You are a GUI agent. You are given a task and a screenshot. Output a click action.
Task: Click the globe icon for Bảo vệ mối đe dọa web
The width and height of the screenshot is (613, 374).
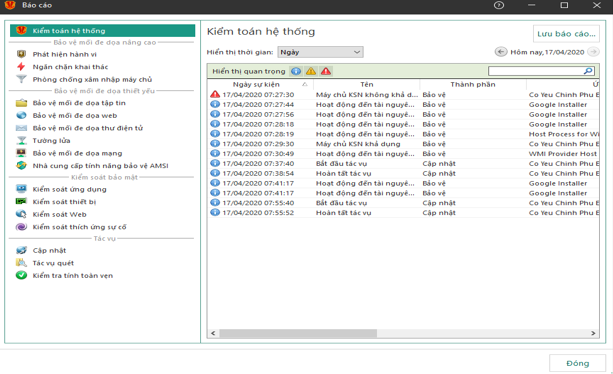(x=21, y=115)
